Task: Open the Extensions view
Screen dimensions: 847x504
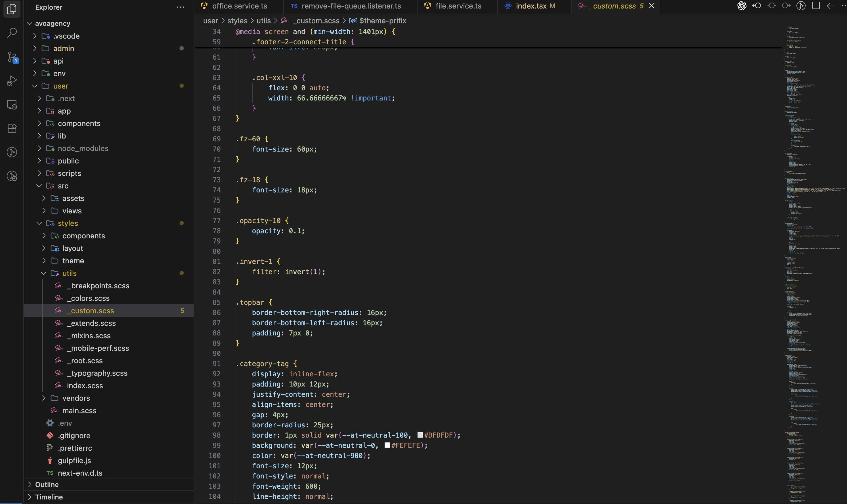Action: pyautogui.click(x=12, y=128)
